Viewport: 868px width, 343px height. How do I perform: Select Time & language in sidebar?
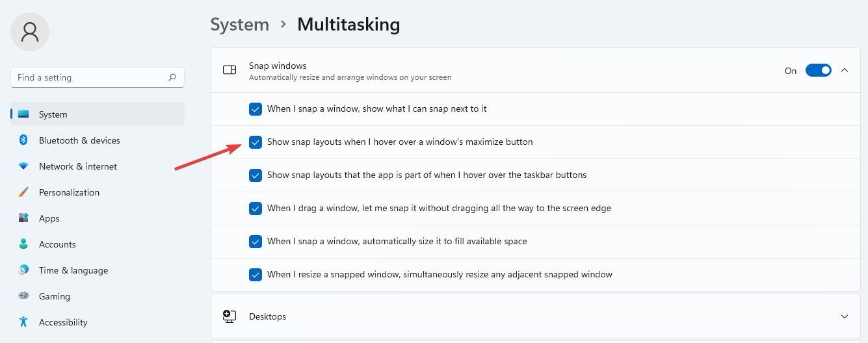point(73,270)
